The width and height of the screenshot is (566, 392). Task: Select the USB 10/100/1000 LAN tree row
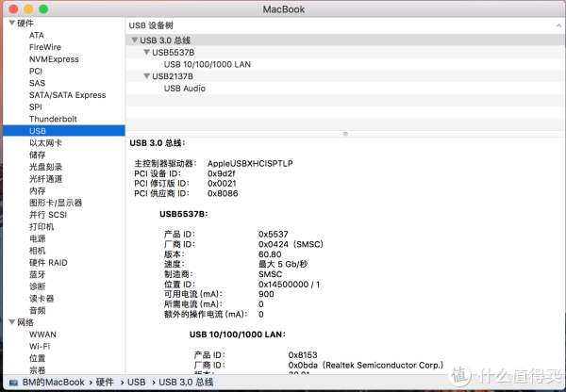click(x=345, y=64)
